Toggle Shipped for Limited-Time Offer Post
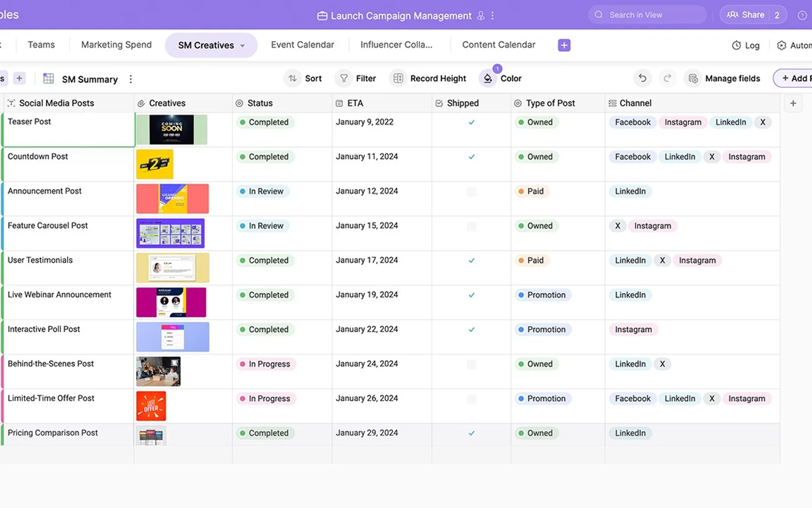This screenshot has width=812, height=508. tap(471, 399)
